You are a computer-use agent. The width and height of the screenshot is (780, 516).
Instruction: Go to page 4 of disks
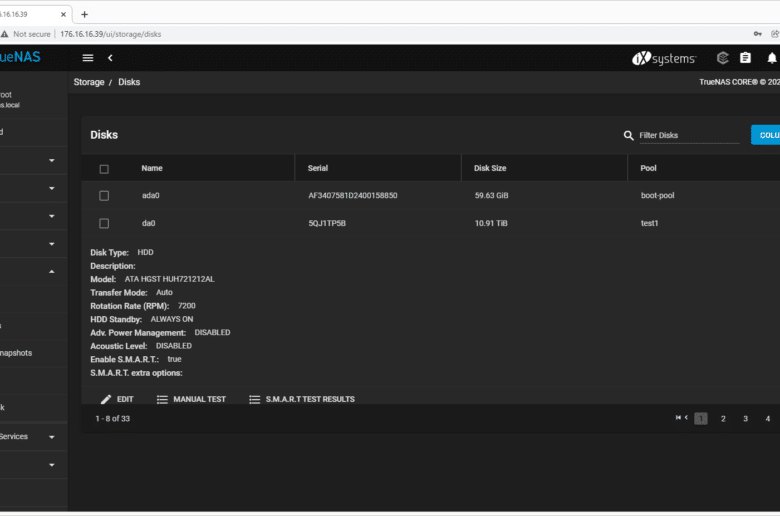768,419
